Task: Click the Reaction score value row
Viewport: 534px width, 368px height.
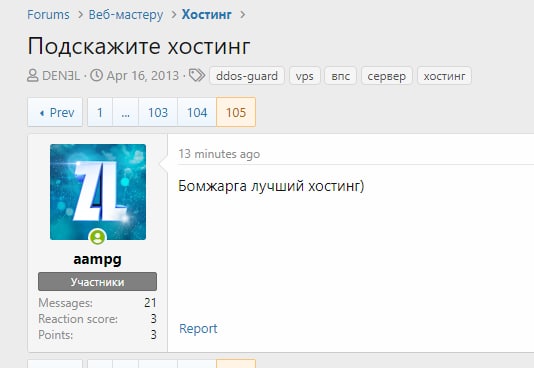Action: point(97,319)
